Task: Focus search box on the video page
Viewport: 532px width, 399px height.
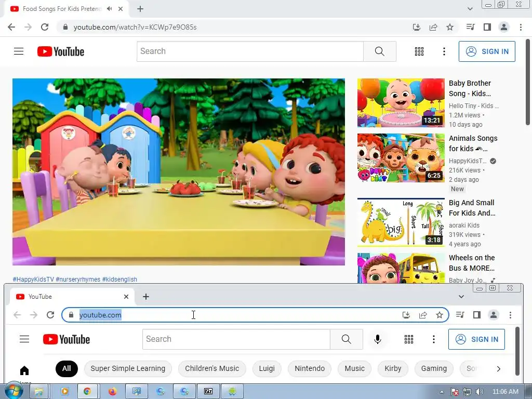Action: point(250,51)
